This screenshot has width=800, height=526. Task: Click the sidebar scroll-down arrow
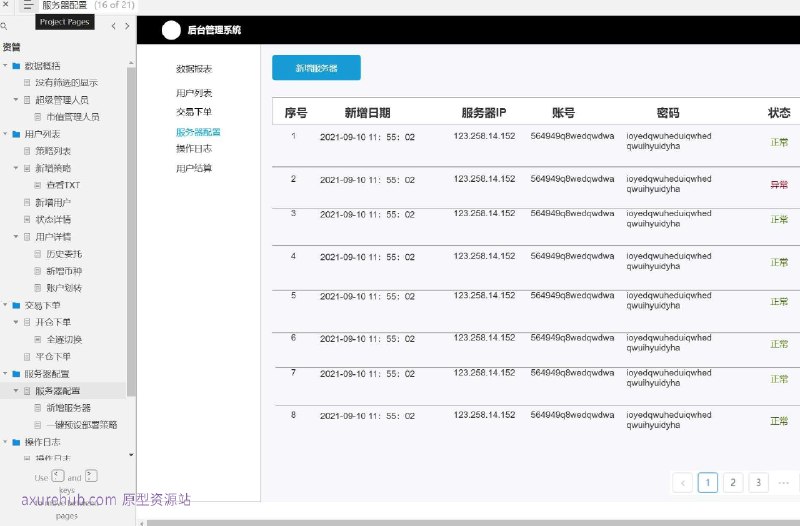[x=131, y=455]
